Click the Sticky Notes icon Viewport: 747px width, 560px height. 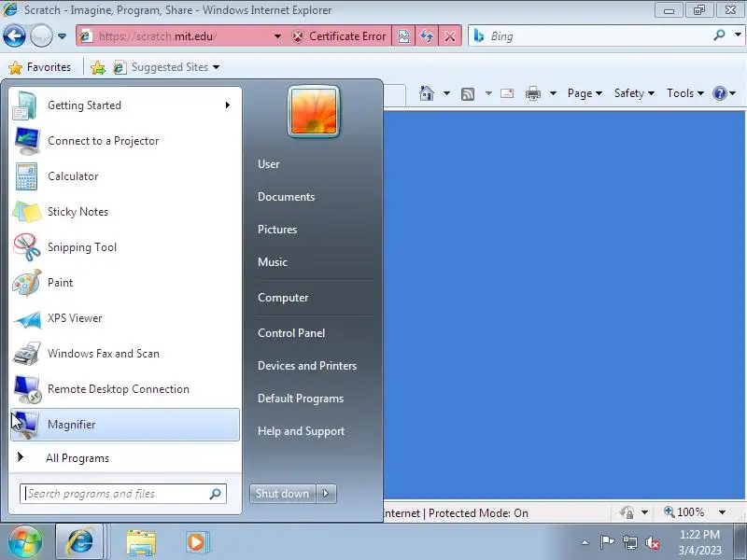coord(27,212)
